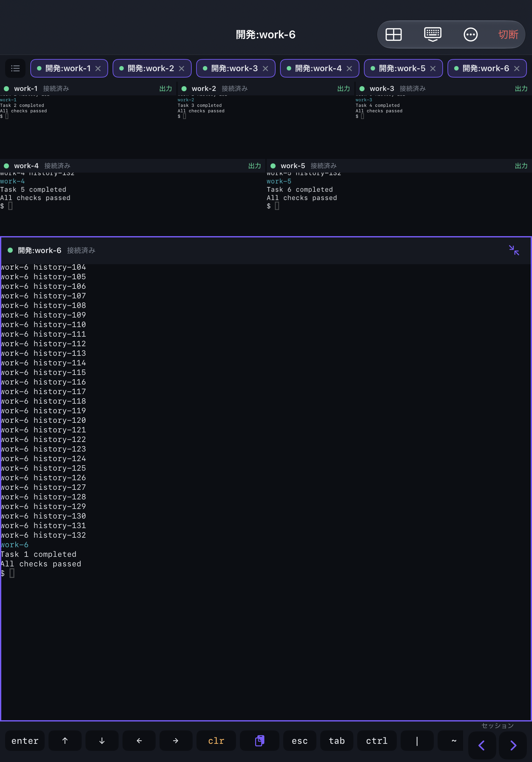Close the 開発:work-6 tab
The width and height of the screenshot is (532, 762).
tap(517, 68)
